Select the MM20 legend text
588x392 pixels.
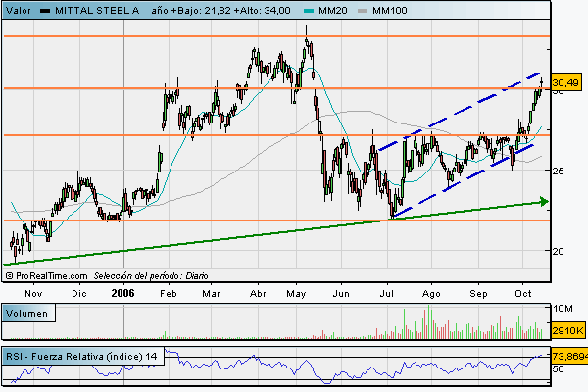[332, 11]
